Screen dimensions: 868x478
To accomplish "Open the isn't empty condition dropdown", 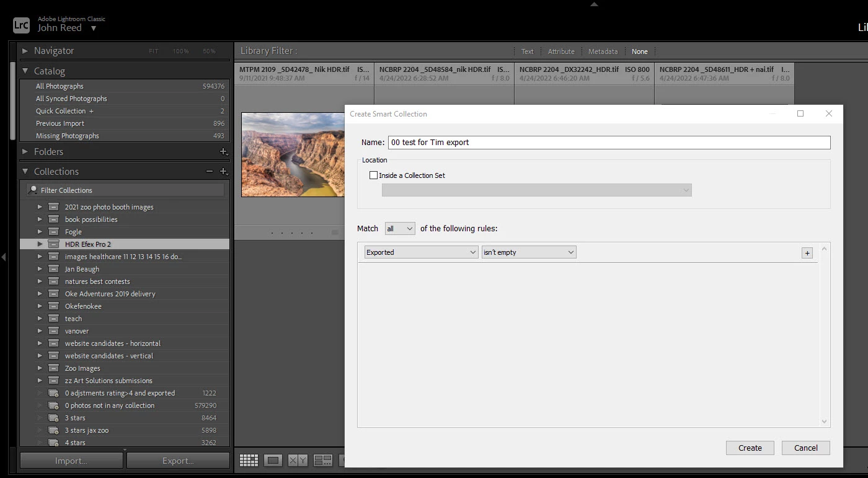I will [529, 252].
